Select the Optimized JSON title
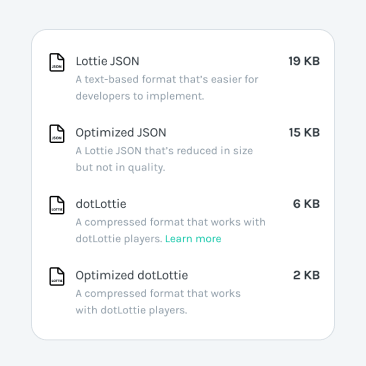 [121, 133]
